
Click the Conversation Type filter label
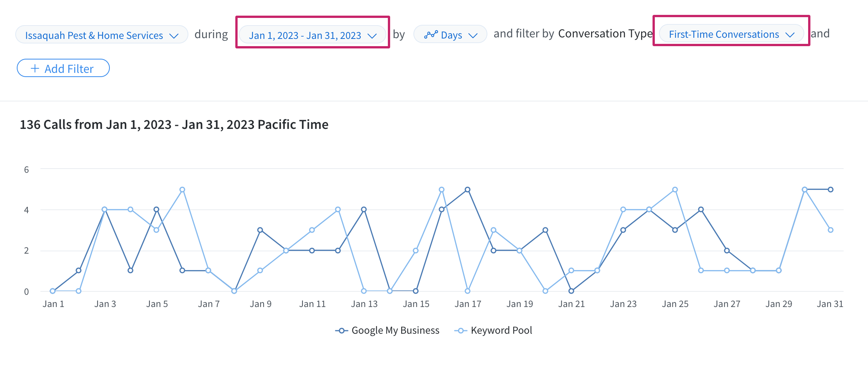point(605,34)
